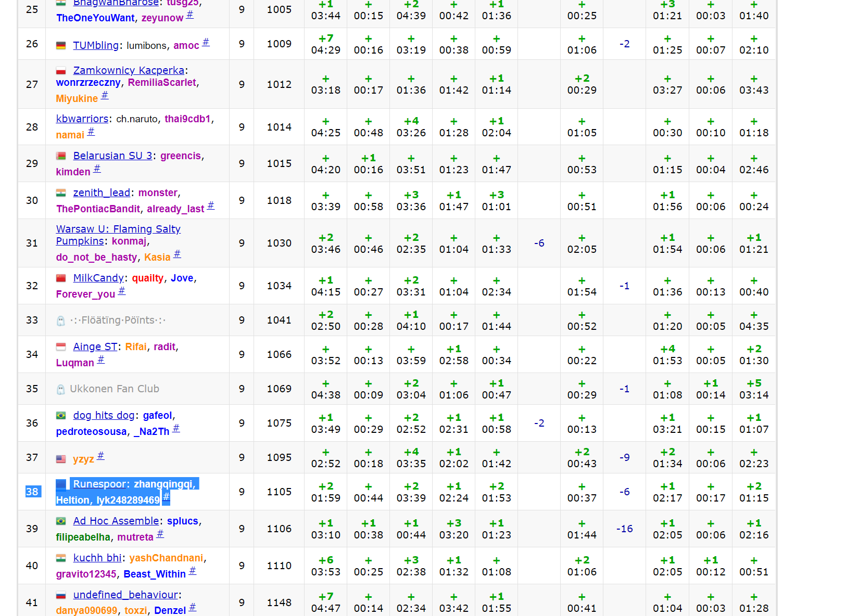Image resolution: width=846 pixels, height=616 pixels.
Task: Open user profile RemiliaScarlet
Action: pyautogui.click(x=162, y=82)
